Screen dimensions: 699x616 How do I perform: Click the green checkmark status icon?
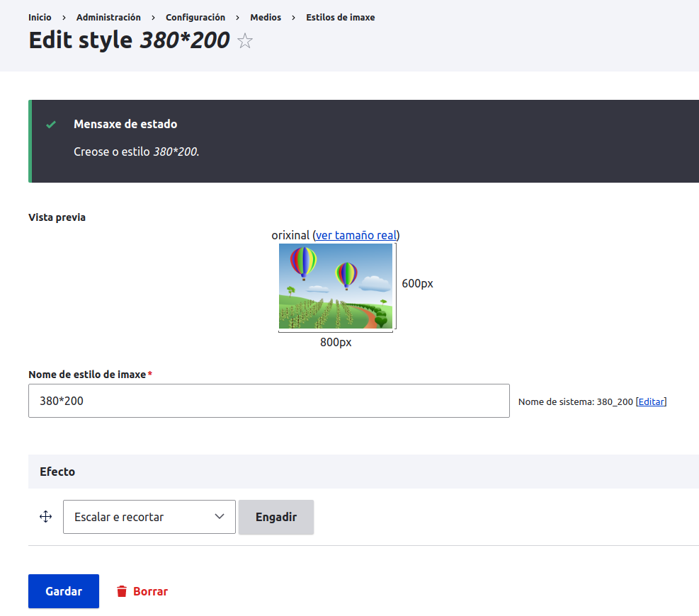pyautogui.click(x=51, y=125)
